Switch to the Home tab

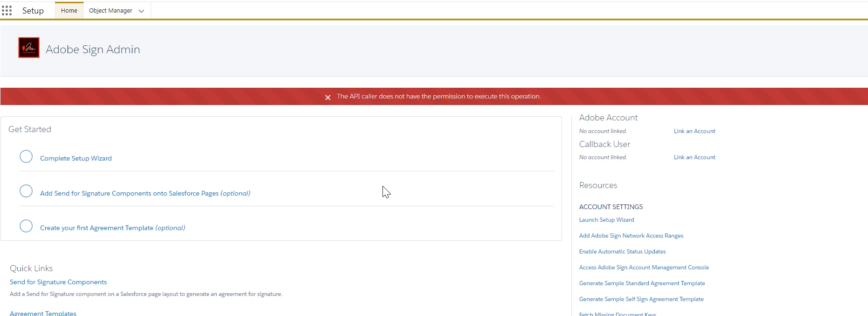tap(69, 10)
